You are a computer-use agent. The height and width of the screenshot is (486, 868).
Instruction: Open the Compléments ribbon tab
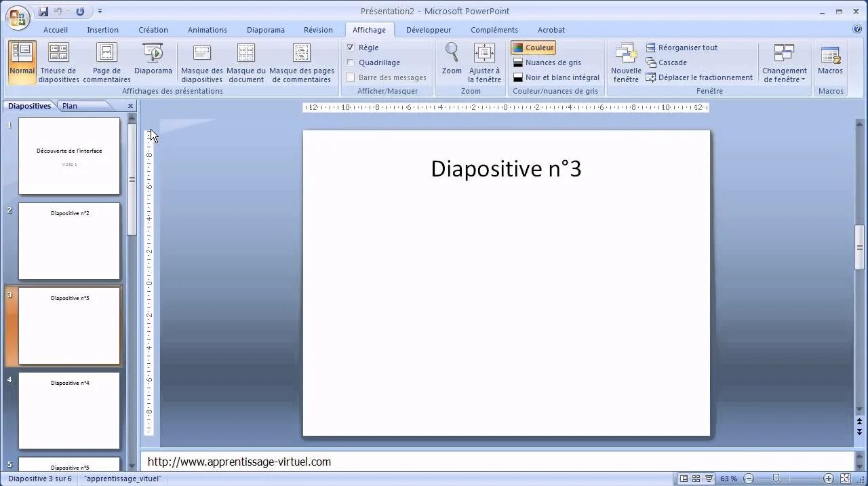494,30
